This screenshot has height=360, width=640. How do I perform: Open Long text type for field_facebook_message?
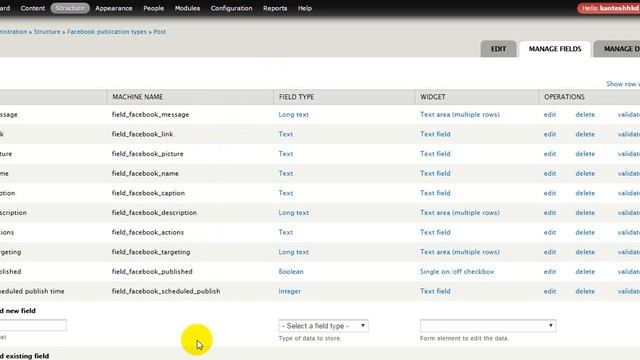pyautogui.click(x=293, y=115)
